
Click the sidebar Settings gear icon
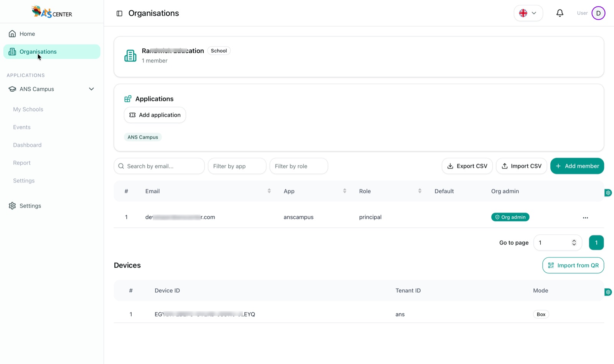click(x=12, y=206)
